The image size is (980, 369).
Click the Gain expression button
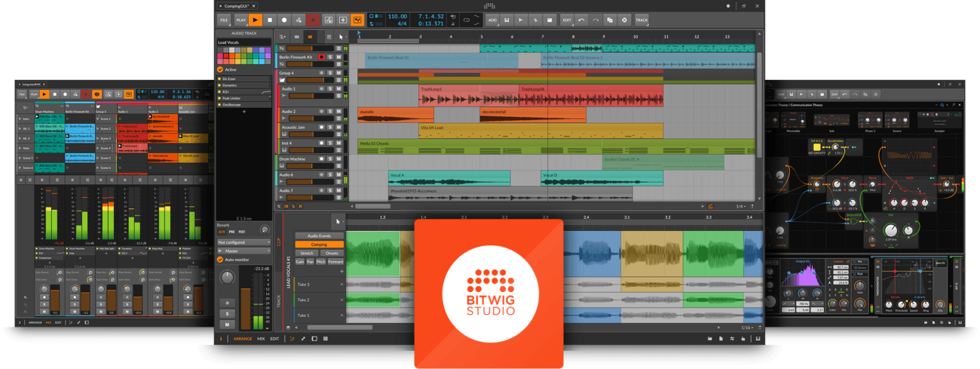click(x=299, y=262)
